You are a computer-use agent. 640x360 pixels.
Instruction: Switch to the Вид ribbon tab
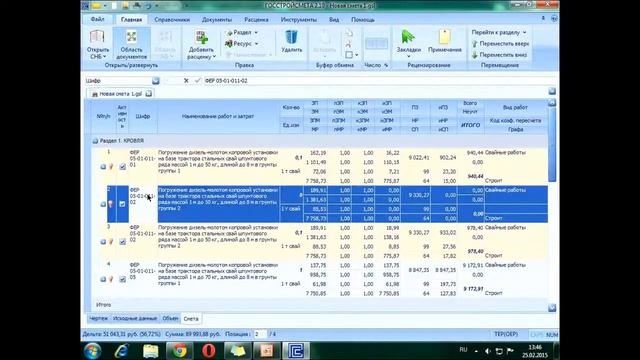point(334,20)
